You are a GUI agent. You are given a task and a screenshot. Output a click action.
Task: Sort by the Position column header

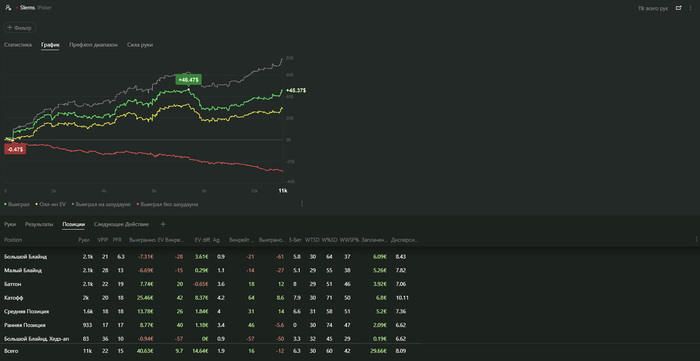point(13,240)
